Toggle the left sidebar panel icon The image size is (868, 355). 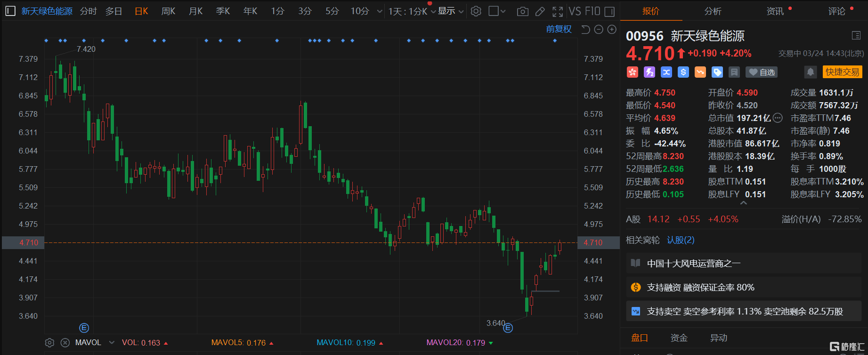pos(10,11)
